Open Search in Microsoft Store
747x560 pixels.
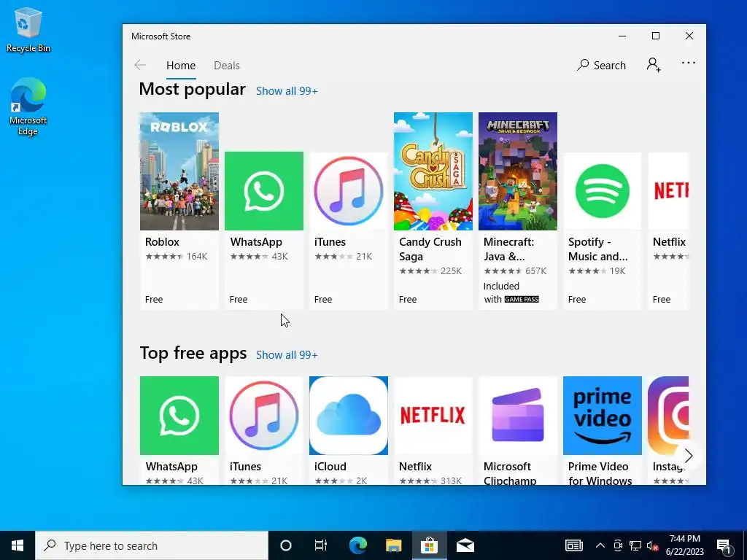click(601, 65)
